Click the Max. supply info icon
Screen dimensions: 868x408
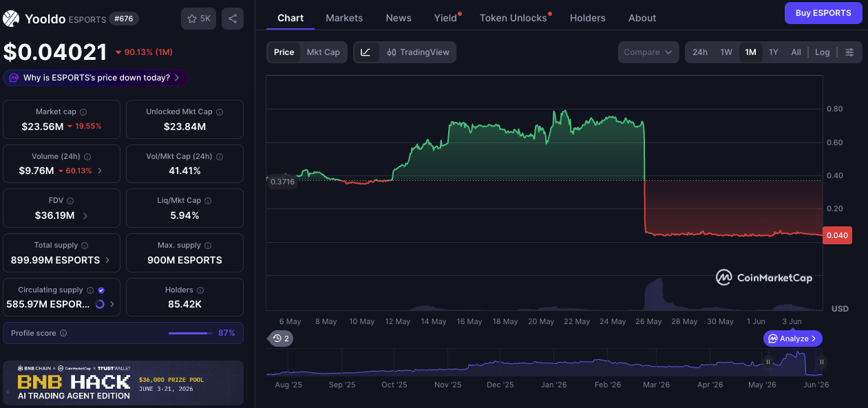click(x=208, y=245)
